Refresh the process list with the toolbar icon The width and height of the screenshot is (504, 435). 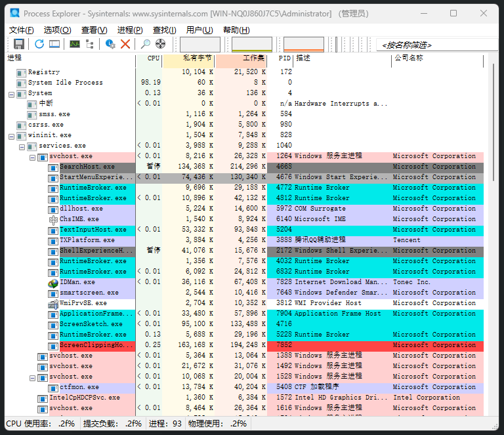(x=39, y=44)
